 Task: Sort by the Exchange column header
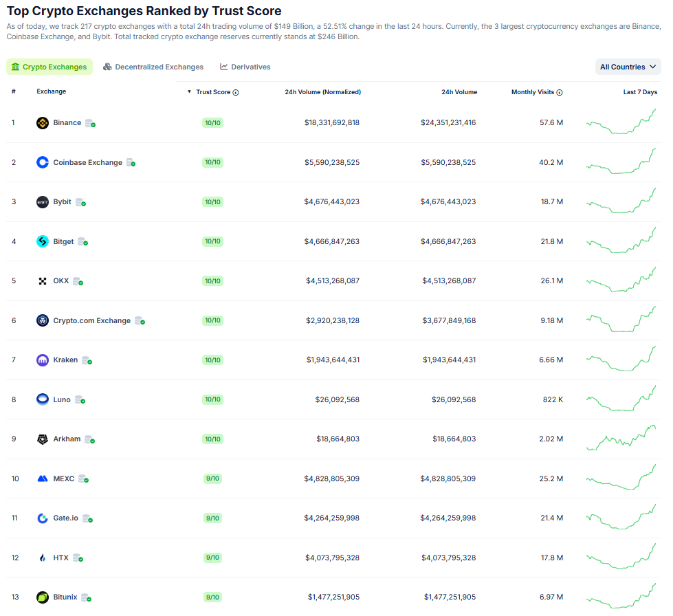(x=52, y=91)
